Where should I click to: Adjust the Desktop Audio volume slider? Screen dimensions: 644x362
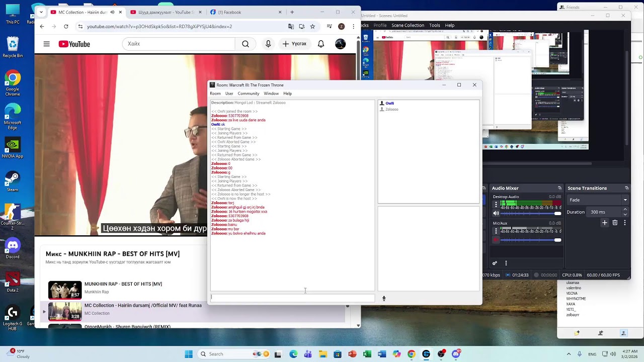[531, 213]
